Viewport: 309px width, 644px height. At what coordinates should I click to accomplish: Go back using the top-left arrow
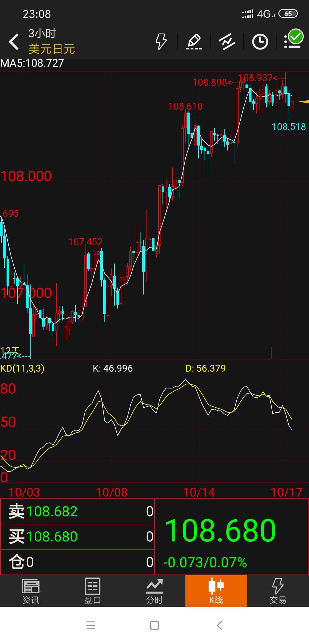[x=14, y=42]
